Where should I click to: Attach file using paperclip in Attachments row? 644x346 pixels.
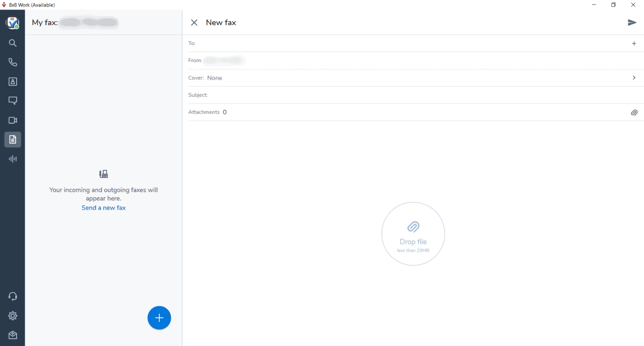point(634,112)
